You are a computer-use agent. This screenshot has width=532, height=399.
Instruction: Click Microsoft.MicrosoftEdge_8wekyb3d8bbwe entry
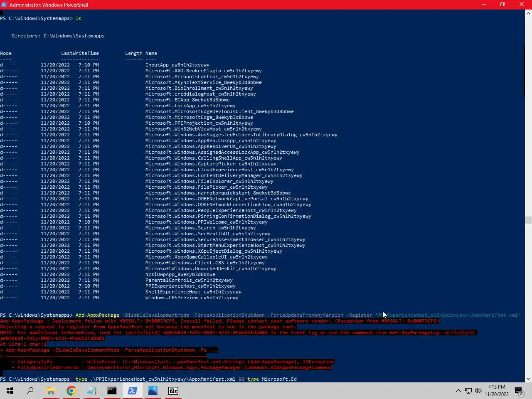click(x=199, y=117)
